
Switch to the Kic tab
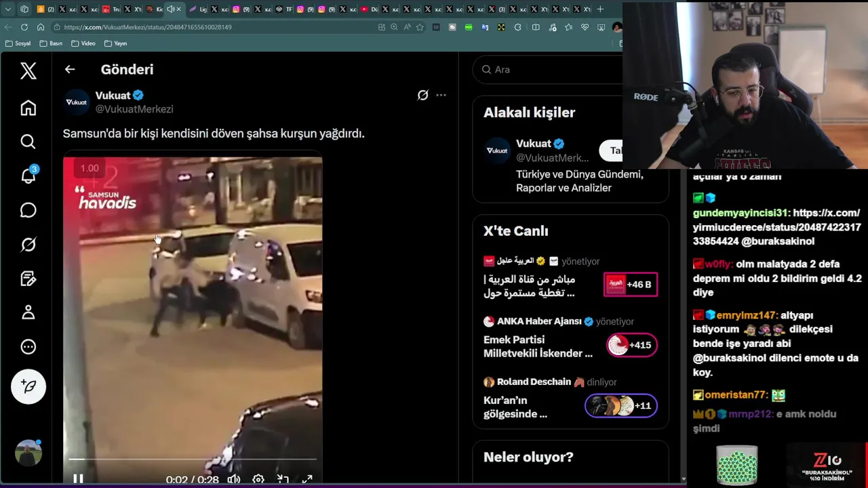(x=154, y=9)
